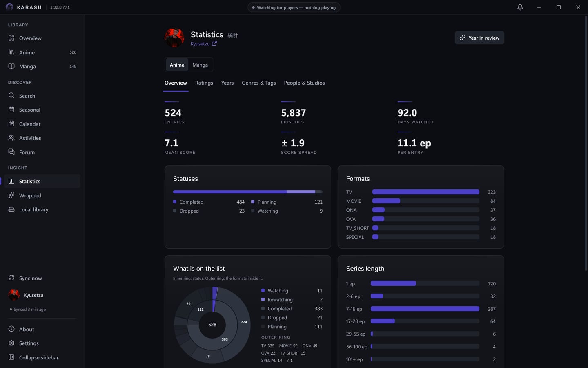This screenshot has width=588, height=368.
Task: Click the profile avatar beside Statistics
Action: point(174,38)
